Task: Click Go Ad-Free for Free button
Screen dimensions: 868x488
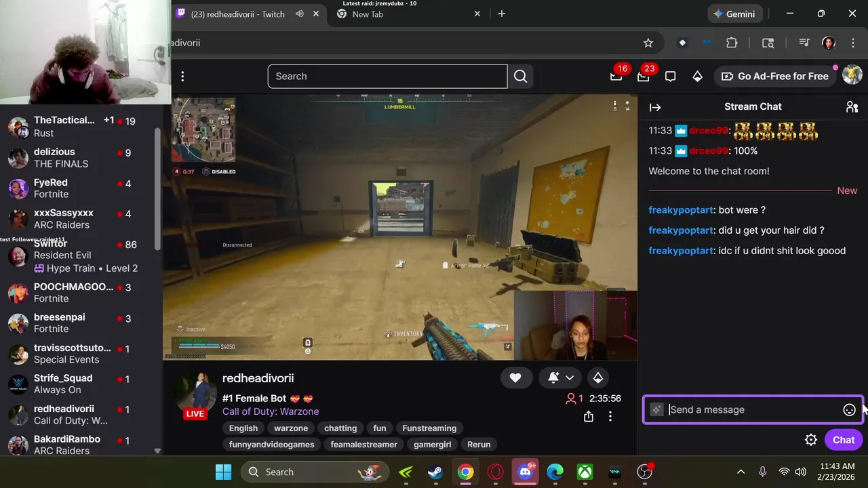Action: click(774, 77)
